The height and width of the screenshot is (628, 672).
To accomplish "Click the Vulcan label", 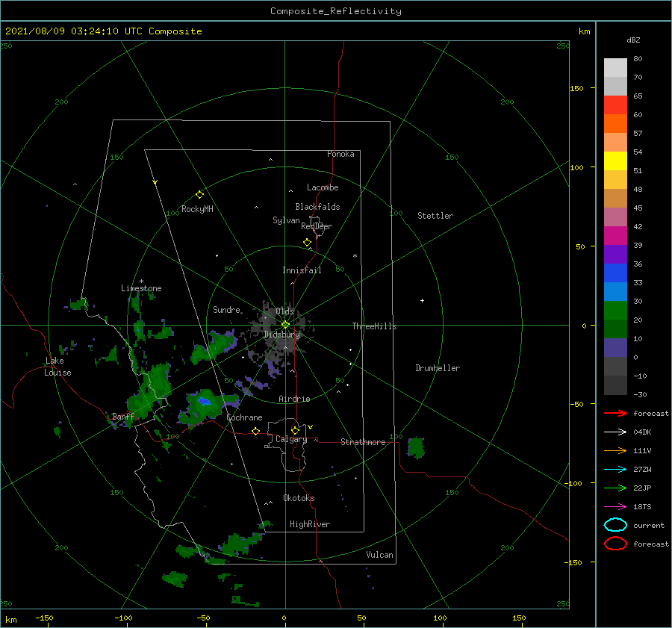I will [380, 555].
